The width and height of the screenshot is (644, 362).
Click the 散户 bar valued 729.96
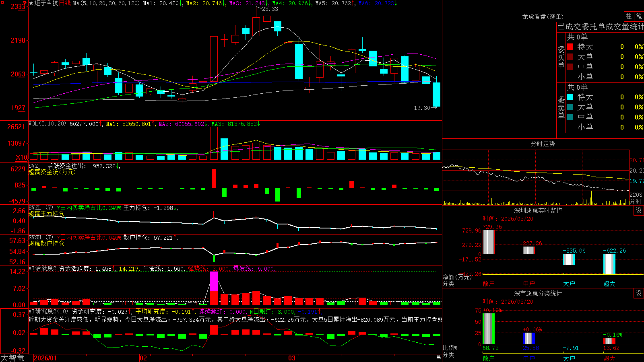click(489, 242)
